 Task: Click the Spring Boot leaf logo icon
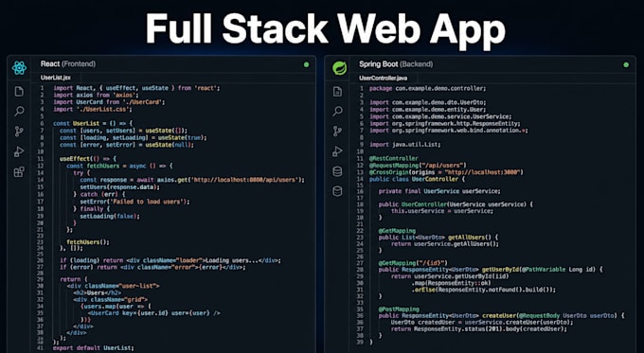(x=339, y=68)
